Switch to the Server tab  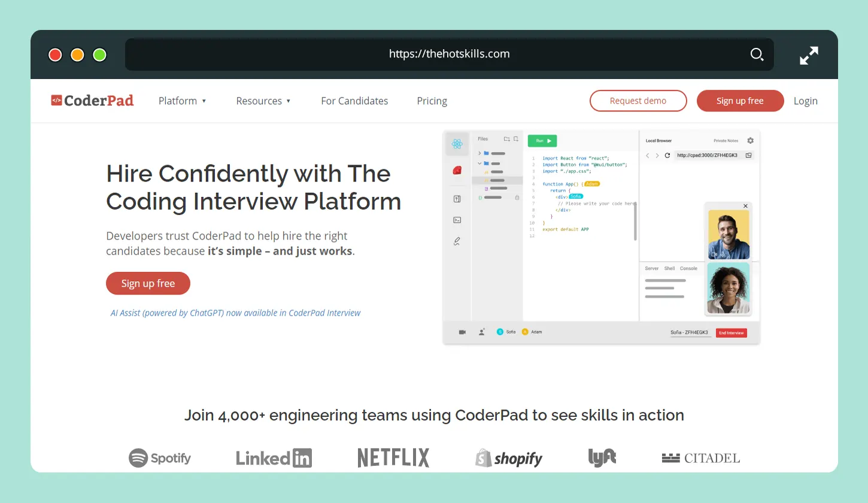click(x=651, y=268)
